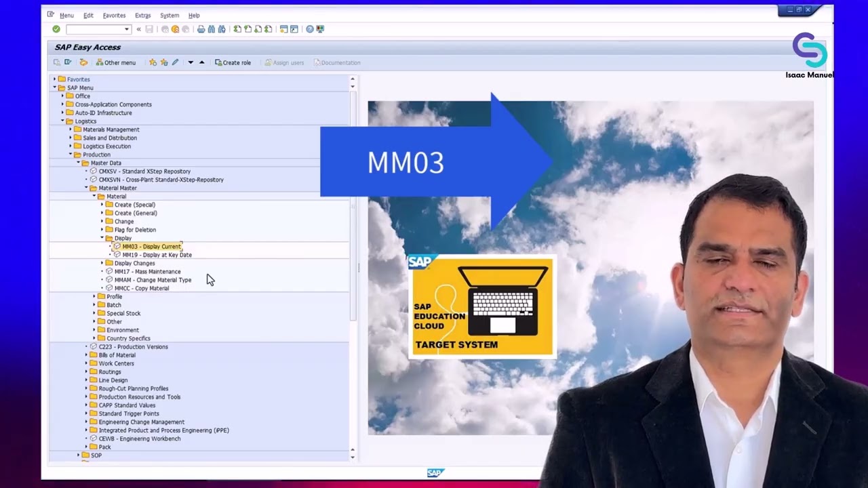Expand the Materials Management folder

70,129
